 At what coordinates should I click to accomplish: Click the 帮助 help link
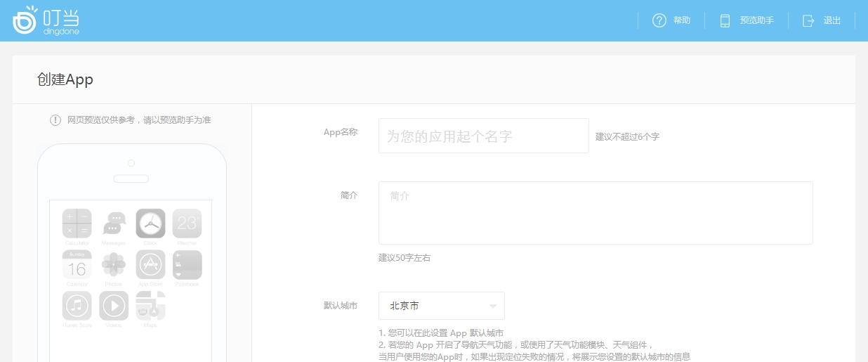(682, 20)
